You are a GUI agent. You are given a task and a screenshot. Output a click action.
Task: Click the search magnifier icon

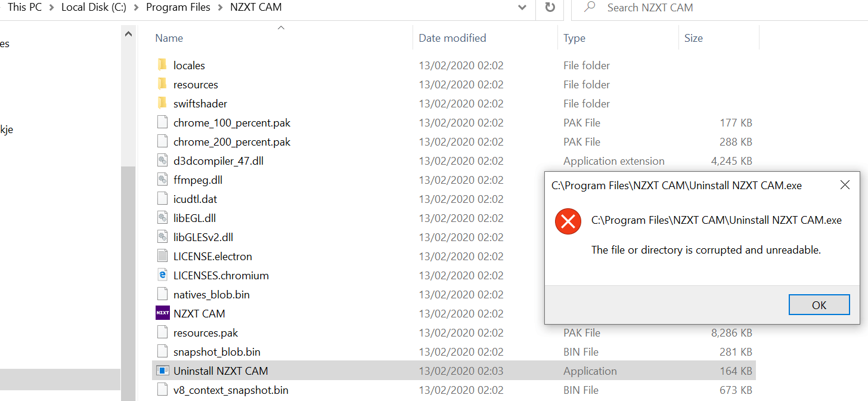coord(590,7)
